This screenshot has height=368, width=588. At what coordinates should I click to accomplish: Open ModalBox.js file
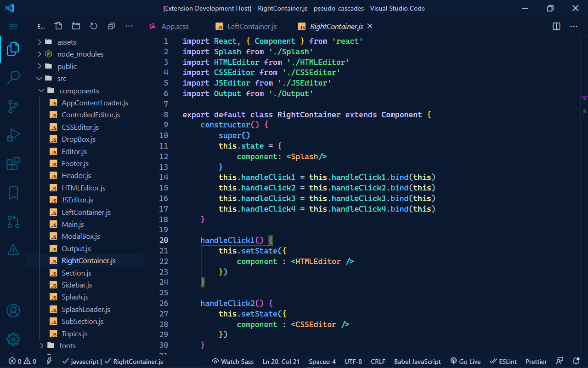click(x=80, y=236)
